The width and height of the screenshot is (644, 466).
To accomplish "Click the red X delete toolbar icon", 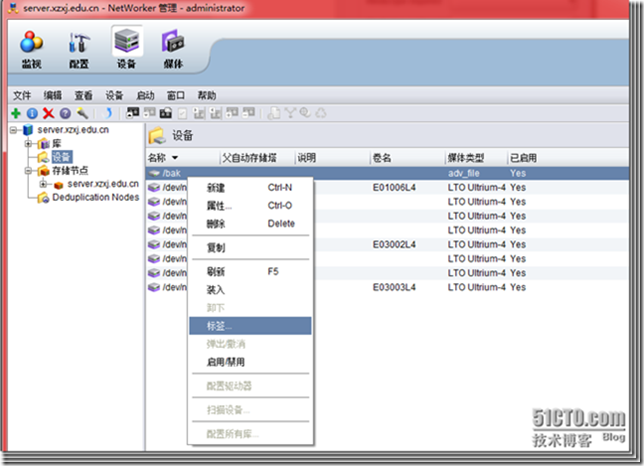I will click(x=48, y=113).
